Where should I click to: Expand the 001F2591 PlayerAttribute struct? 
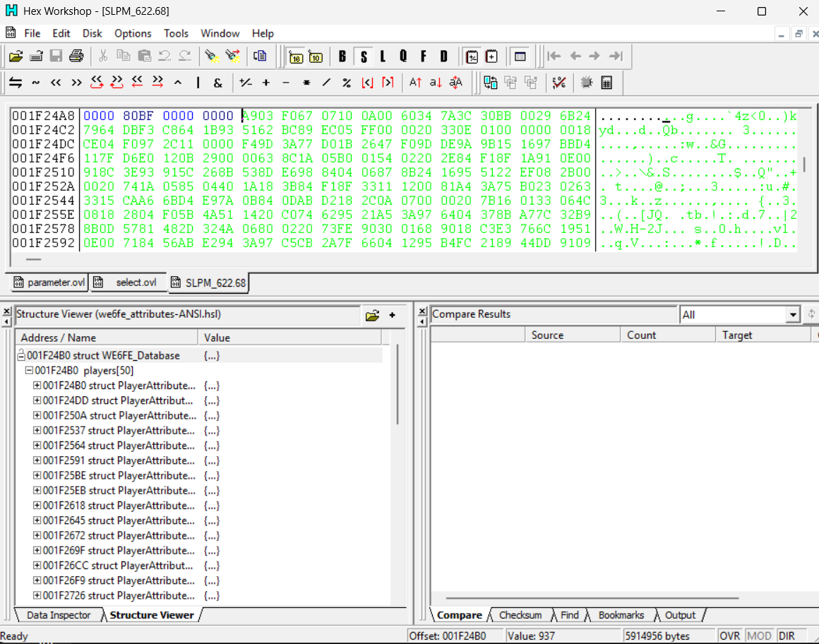click(37, 460)
